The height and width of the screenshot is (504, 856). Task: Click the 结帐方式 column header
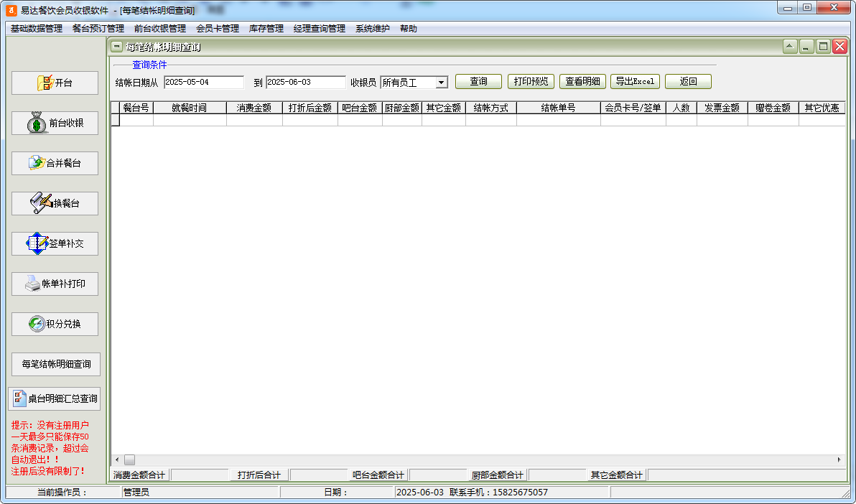pos(490,108)
